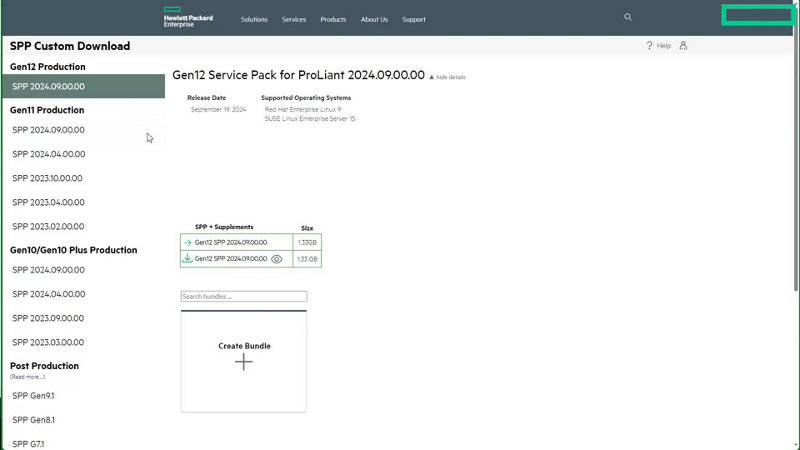
Task: Toggle the eye icon next to Gen12 SPP
Action: [277, 259]
